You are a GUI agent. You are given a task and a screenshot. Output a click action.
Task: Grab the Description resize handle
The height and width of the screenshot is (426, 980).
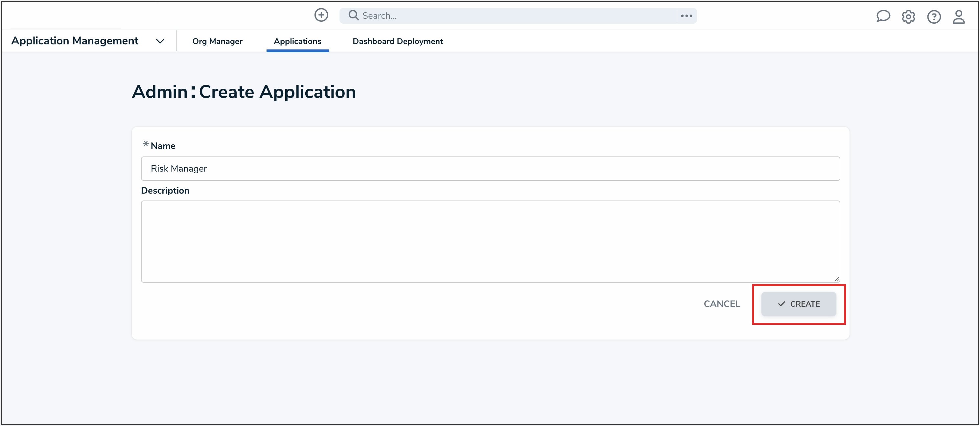click(837, 279)
